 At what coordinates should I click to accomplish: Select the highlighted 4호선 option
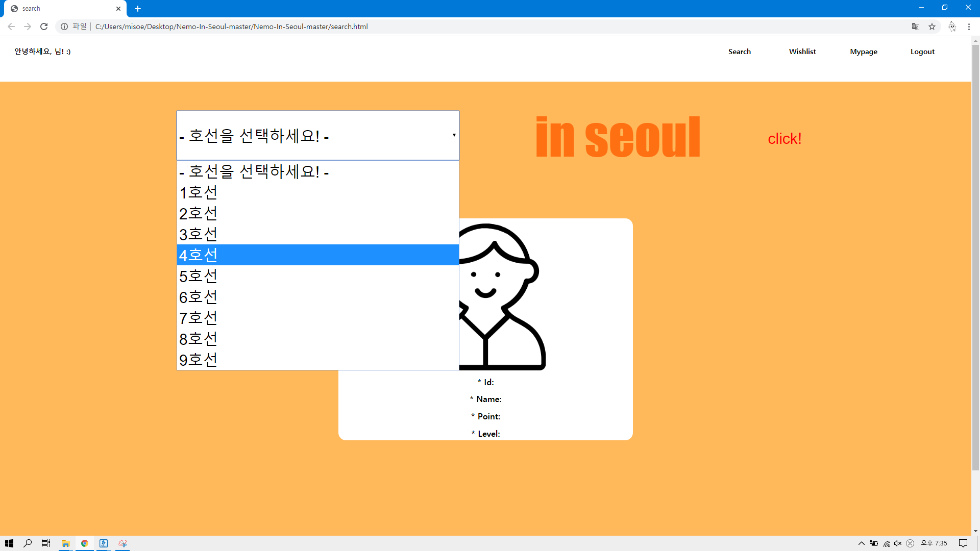[x=318, y=255]
